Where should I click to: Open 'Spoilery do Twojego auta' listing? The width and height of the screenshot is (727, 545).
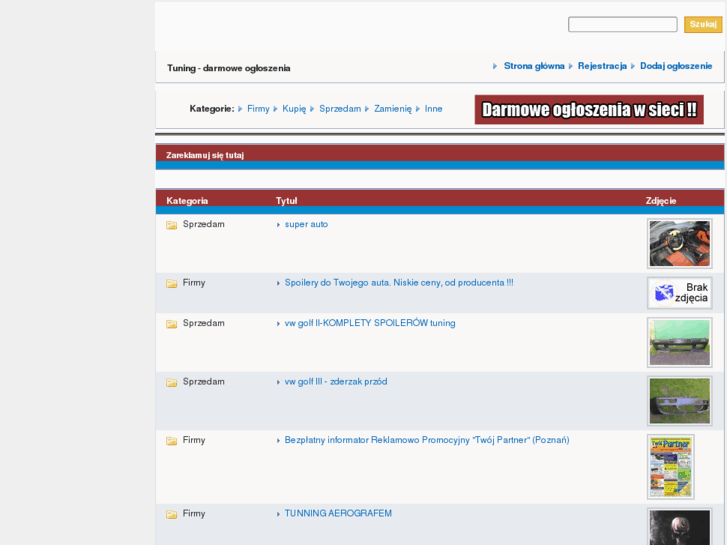tap(399, 283)
